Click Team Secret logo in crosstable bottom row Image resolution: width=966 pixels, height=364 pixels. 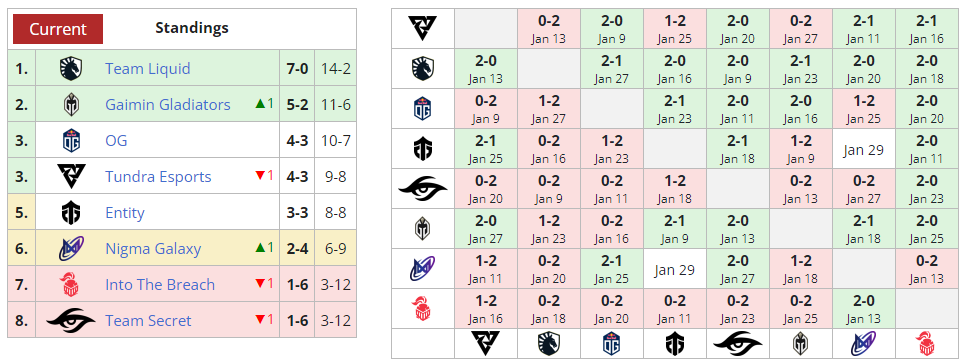737,344
